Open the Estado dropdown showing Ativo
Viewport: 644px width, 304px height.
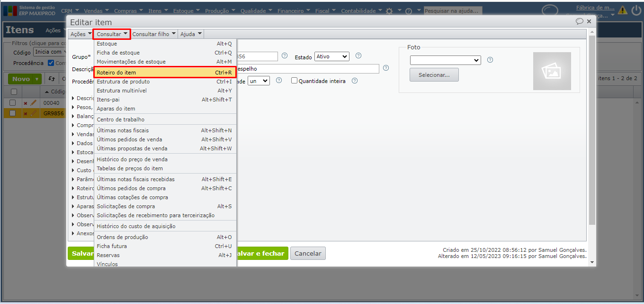click(332, 56)
